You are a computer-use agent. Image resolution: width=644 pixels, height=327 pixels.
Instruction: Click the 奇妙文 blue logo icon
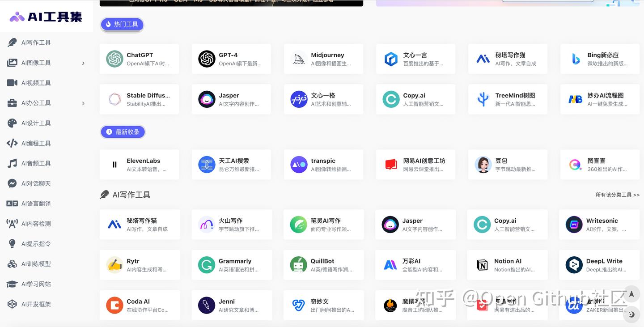coord(299,305)
